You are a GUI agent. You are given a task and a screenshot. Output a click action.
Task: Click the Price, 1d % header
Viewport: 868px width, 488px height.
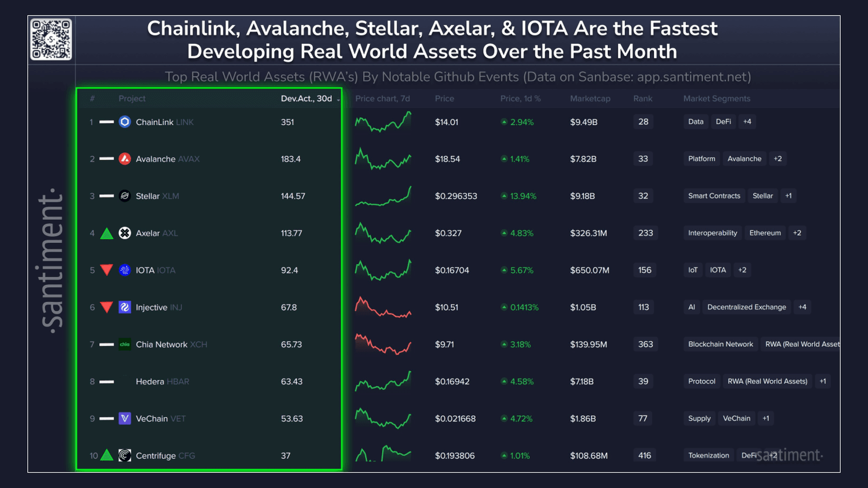(520, 98)
